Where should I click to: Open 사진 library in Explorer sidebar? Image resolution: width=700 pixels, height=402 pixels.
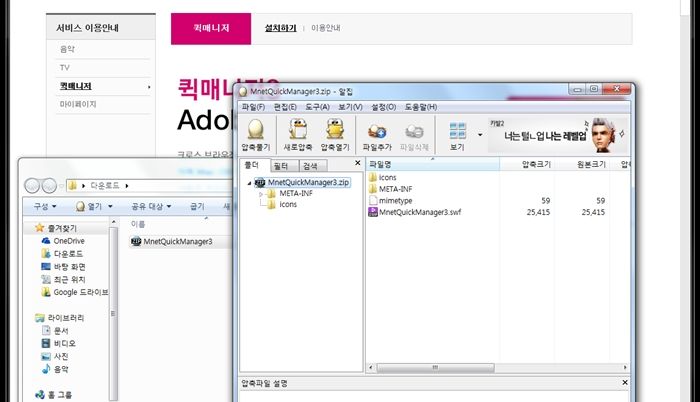pos(55,356)
